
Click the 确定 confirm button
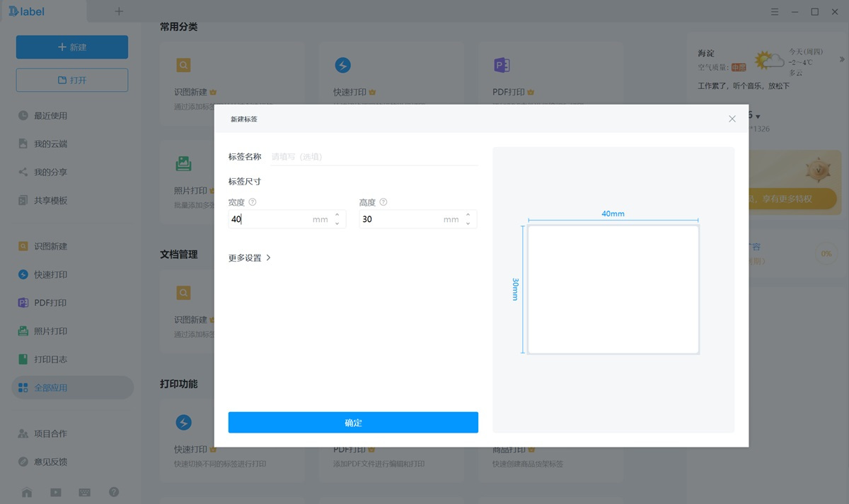pos(353,423)
